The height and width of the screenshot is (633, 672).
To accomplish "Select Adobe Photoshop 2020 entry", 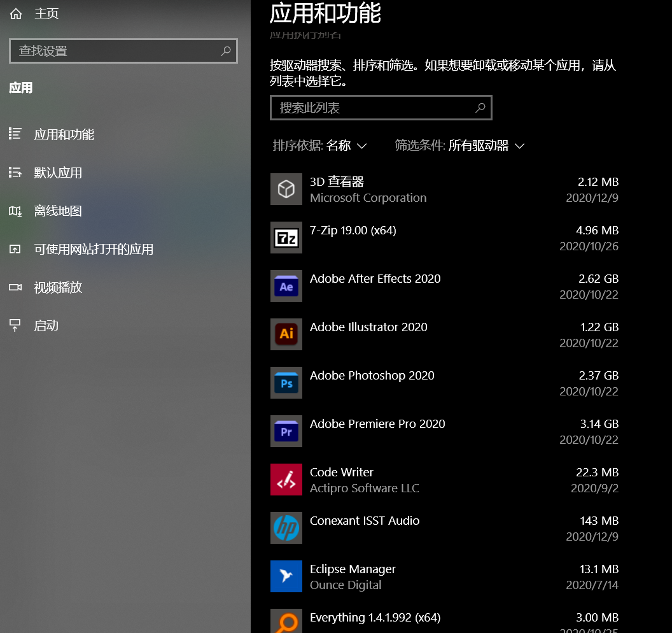I will click(x=444, y=383).
